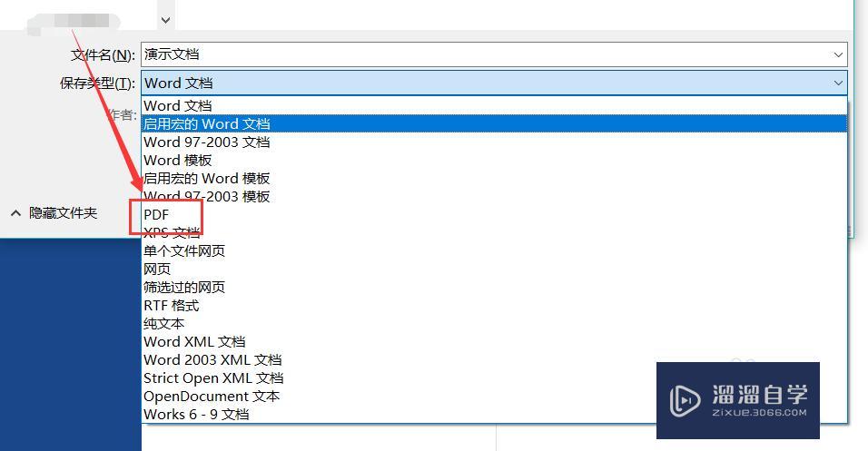Screen dimensions: 868x451
Task: Open the file name history dropdown arrow
Action: pos(838,54)
